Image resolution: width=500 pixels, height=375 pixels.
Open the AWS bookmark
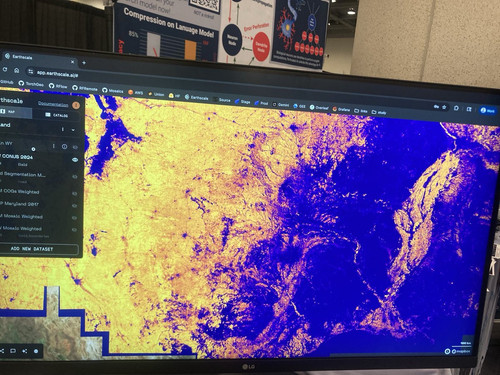[135, 92]
